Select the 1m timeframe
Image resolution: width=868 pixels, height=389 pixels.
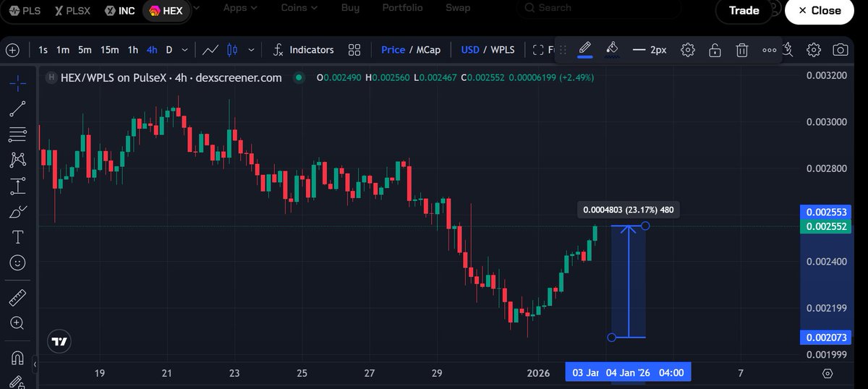pyautogui.click(x=63, y=50)
